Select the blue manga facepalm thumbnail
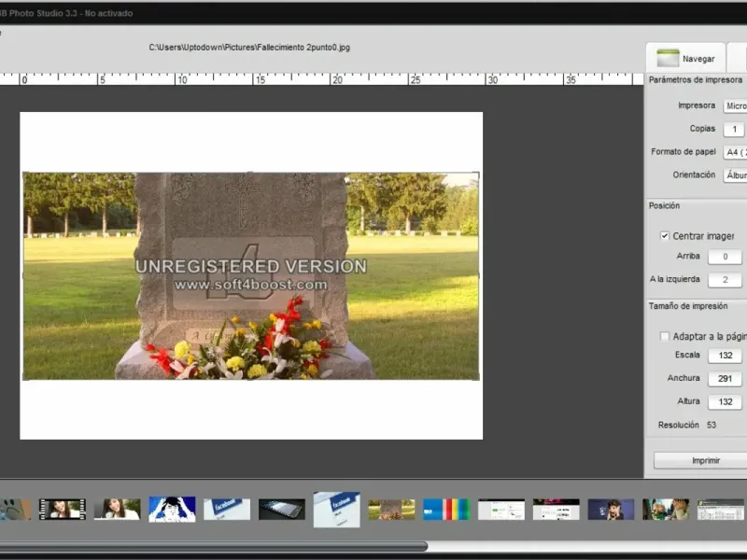The width and height of the screenshot is (747, 560). pos(172,509)
